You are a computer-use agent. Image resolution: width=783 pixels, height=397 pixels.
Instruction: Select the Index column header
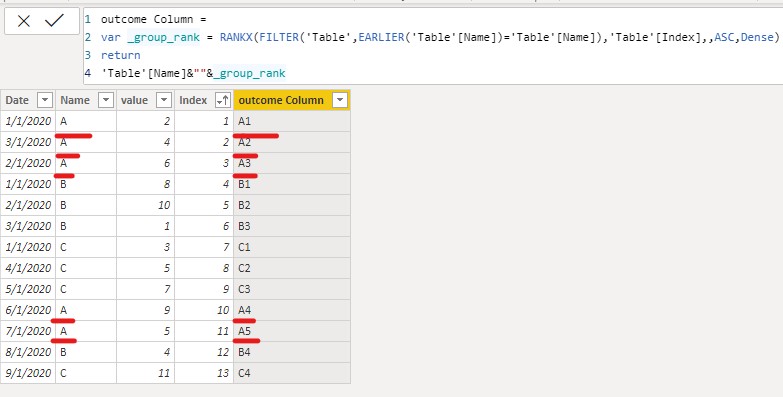coord(204,100)
